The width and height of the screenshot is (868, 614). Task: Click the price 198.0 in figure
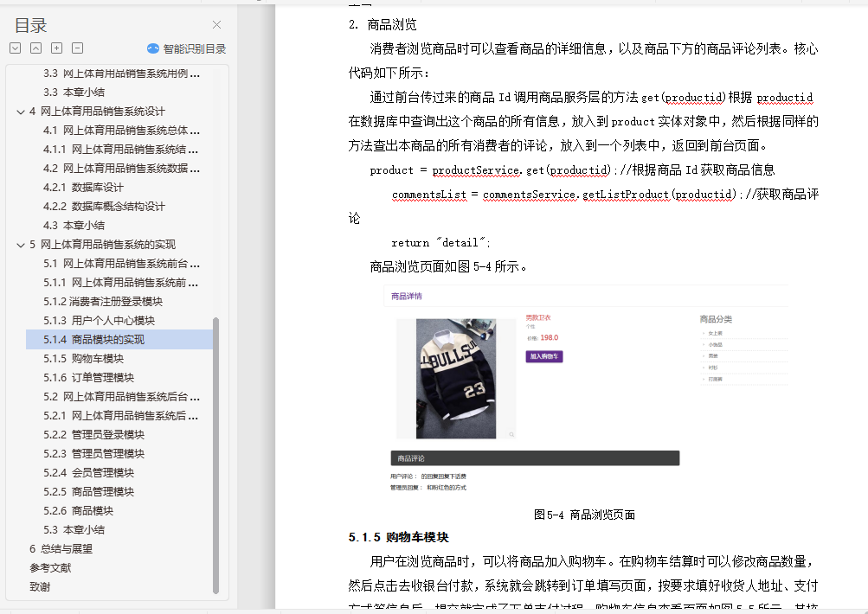(550, 337)
